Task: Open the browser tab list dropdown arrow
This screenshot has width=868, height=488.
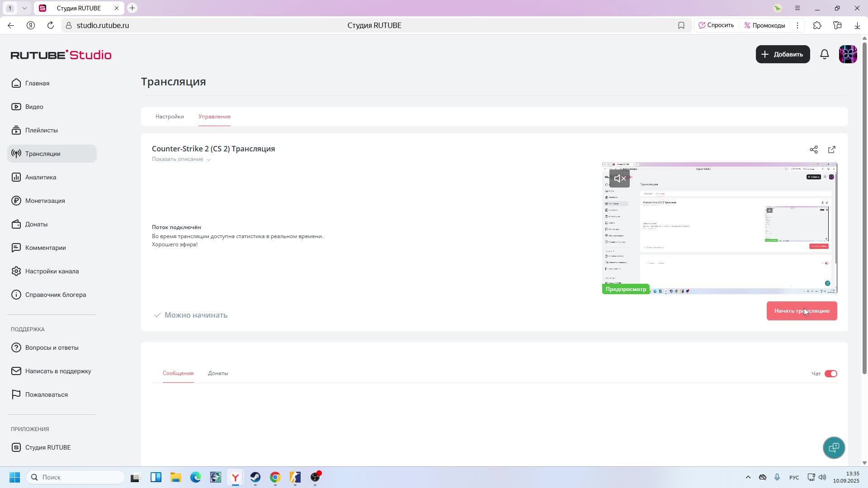Action: (x=24, y=8)
